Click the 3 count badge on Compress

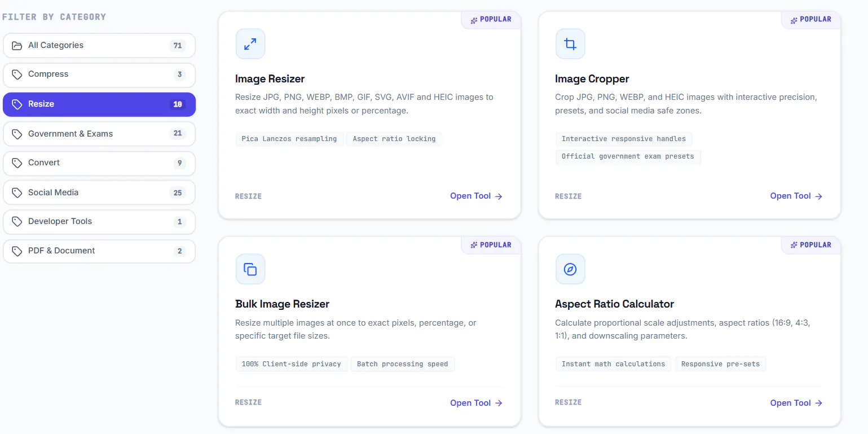pos(180,74)
